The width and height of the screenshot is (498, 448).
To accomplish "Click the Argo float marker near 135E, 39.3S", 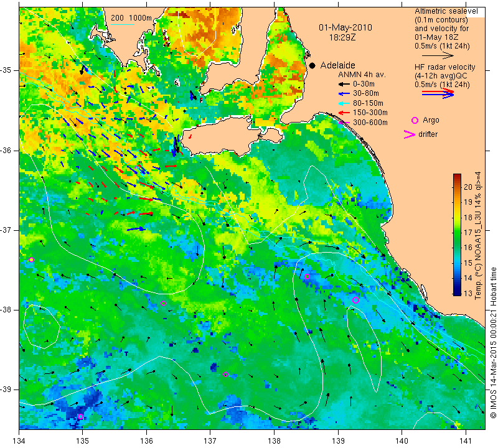I will 80,416.
